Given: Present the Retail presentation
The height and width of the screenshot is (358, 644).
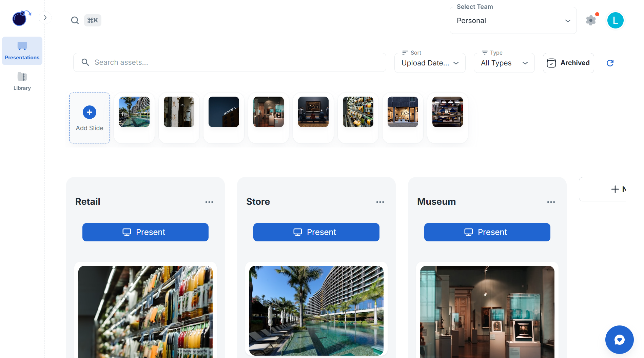Looking at the screenshot, I should [145, 232].
